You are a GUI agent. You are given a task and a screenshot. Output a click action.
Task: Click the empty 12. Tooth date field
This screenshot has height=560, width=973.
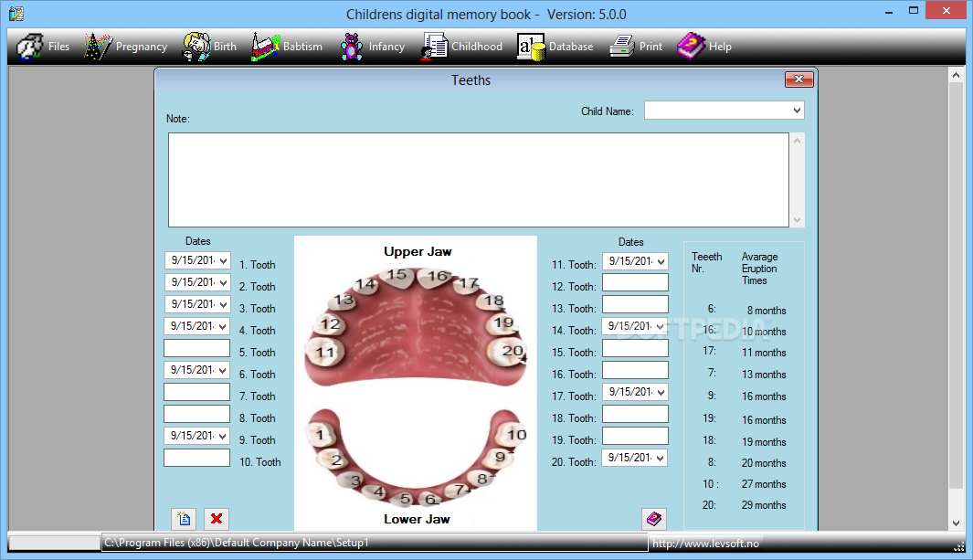[635, 282]
